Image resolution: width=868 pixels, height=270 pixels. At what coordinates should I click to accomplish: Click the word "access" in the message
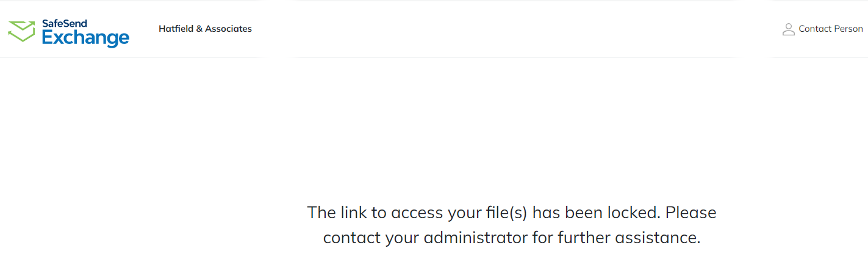coord(415,213)
